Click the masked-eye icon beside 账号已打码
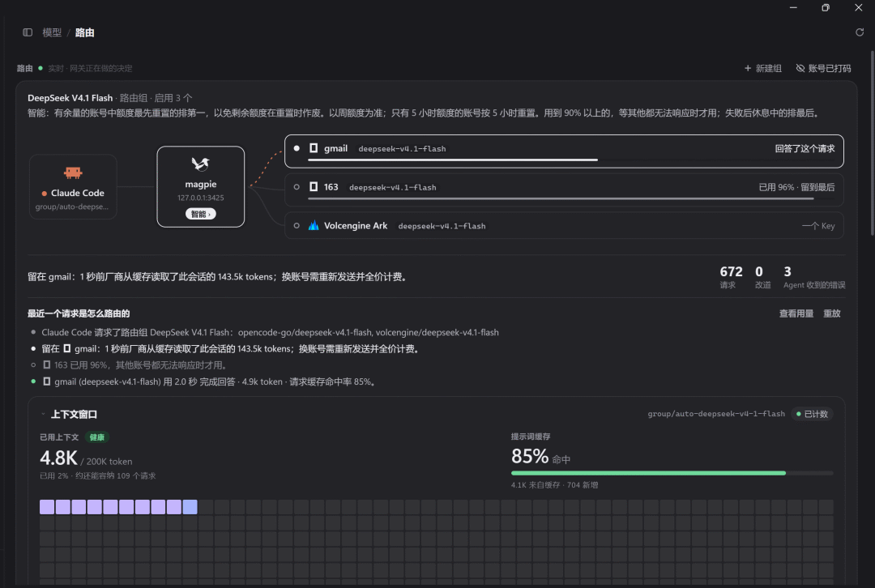875x588 pixels. 800,68
